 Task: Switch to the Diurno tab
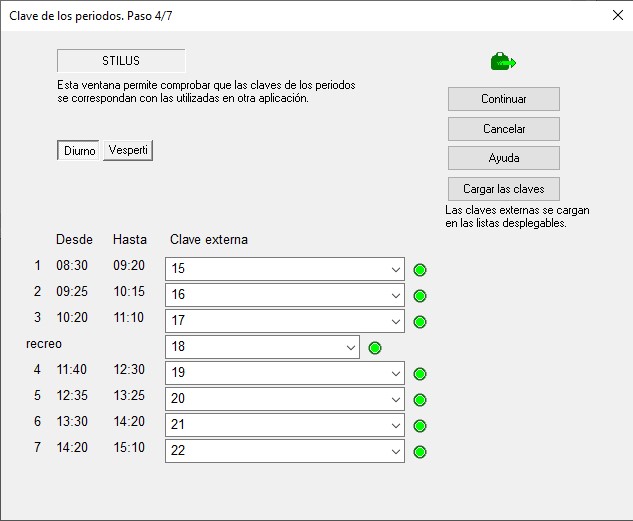point(78,151)
